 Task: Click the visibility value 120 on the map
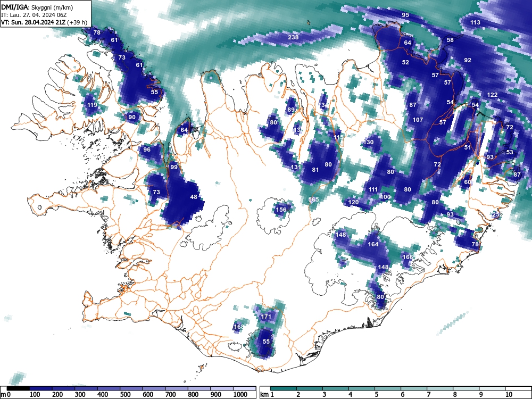click(354, 202)
